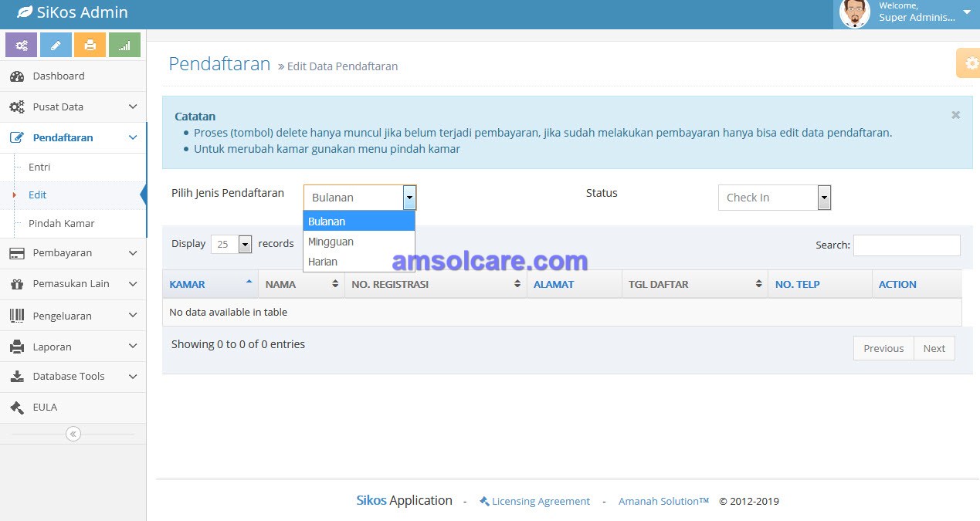Select Harian from the dropdown list
This screenshot has width=980, height=521.
[x=359, y=262]
